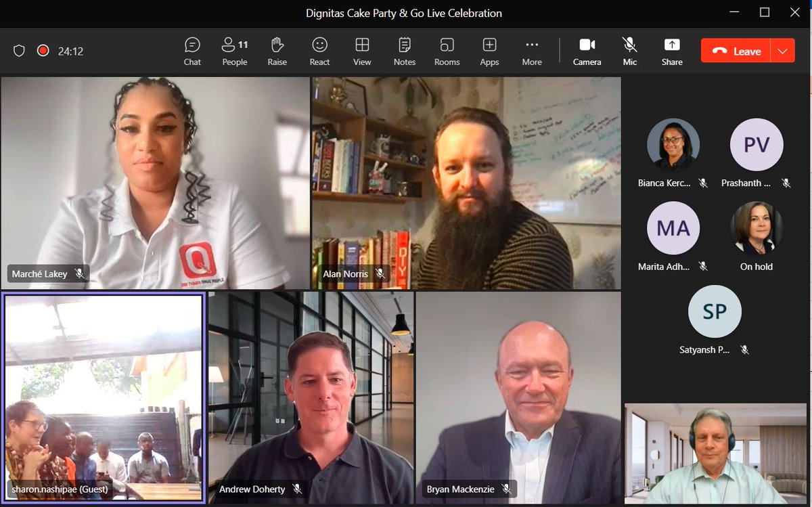Click the Marché Lakey name label

coord(40,274)
